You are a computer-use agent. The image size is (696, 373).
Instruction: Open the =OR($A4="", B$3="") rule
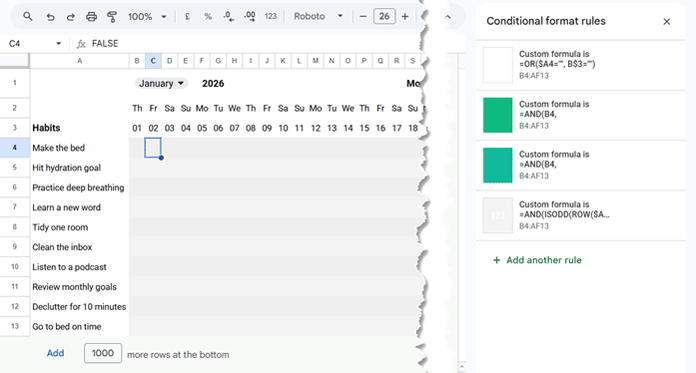click(x=581, y=65)
